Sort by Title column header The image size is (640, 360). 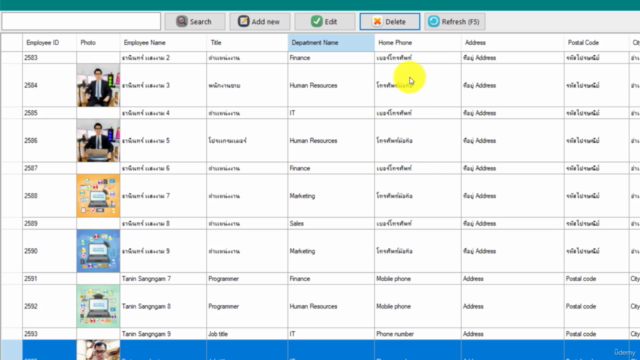(x=247, y=42)
